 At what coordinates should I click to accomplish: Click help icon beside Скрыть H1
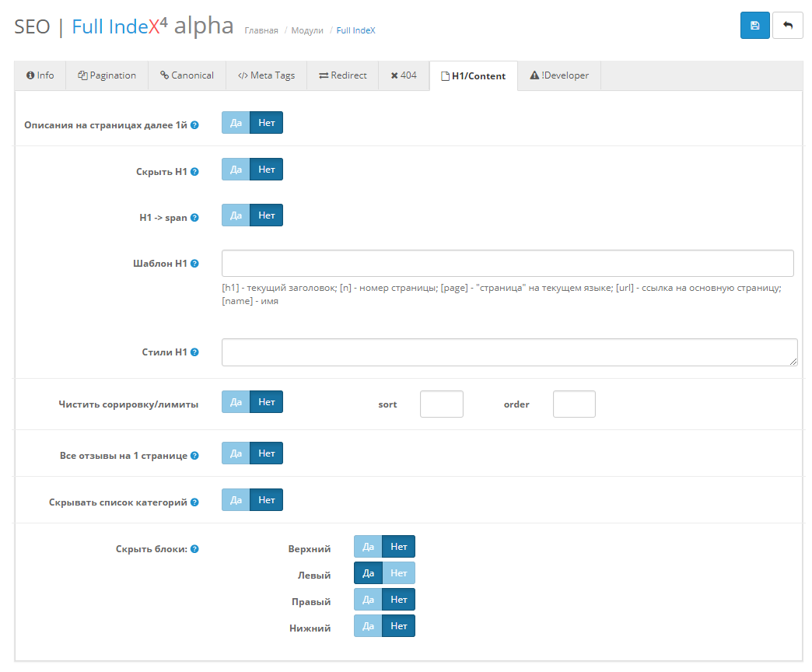[194, 172]
